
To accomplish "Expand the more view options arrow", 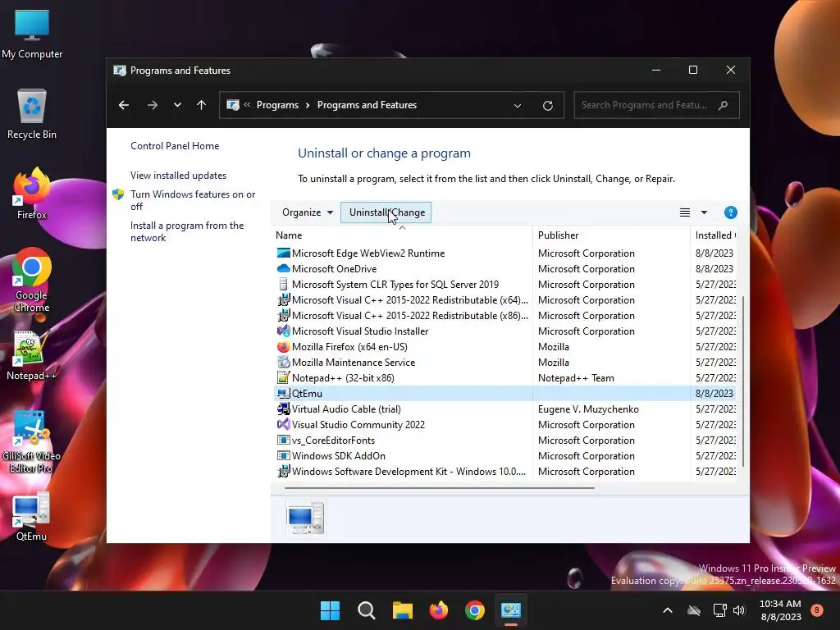I will point(704,212).
